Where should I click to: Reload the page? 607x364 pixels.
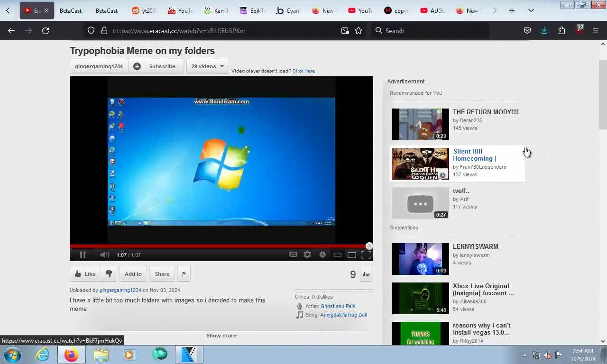tap(46, 30)
